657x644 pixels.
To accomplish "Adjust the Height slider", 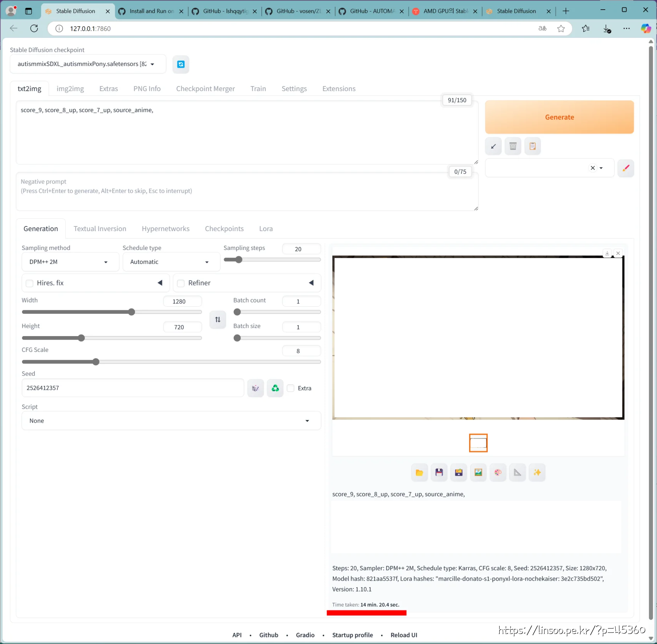I will point(112,338).
